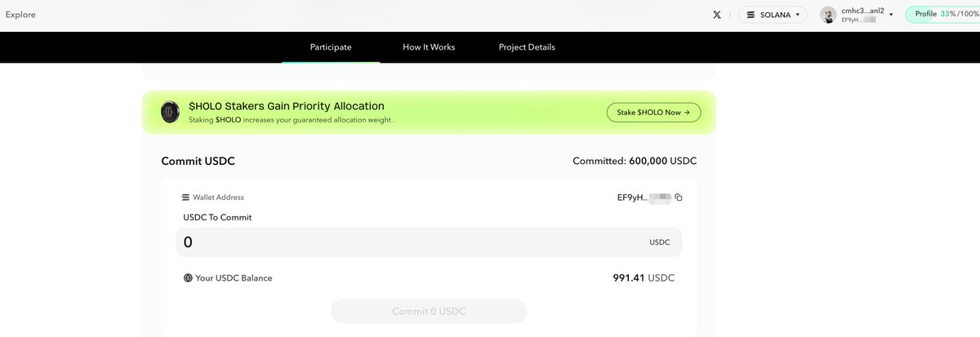Click the USDC coin icon by balance

188,278
